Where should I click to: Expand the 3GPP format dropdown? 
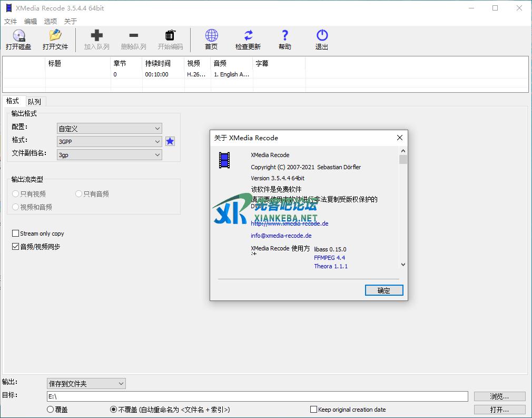click(x=157, y=142)
